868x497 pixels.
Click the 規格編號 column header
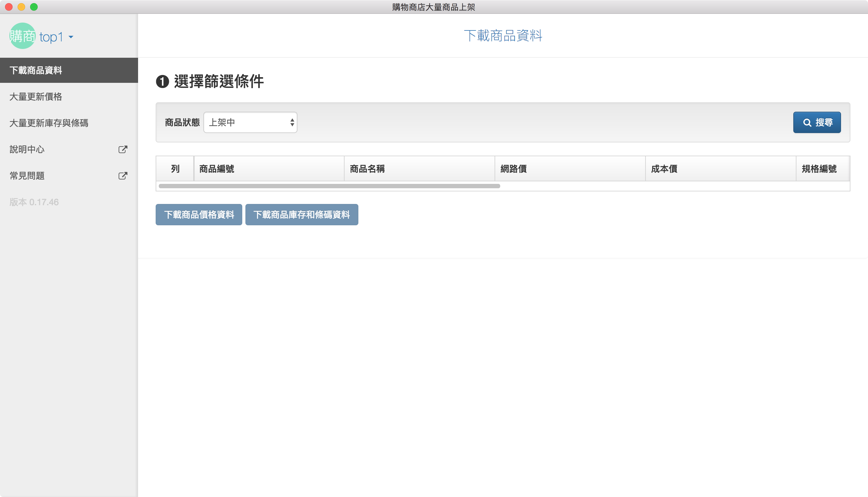pyautogui.click(x=823, y=168)
